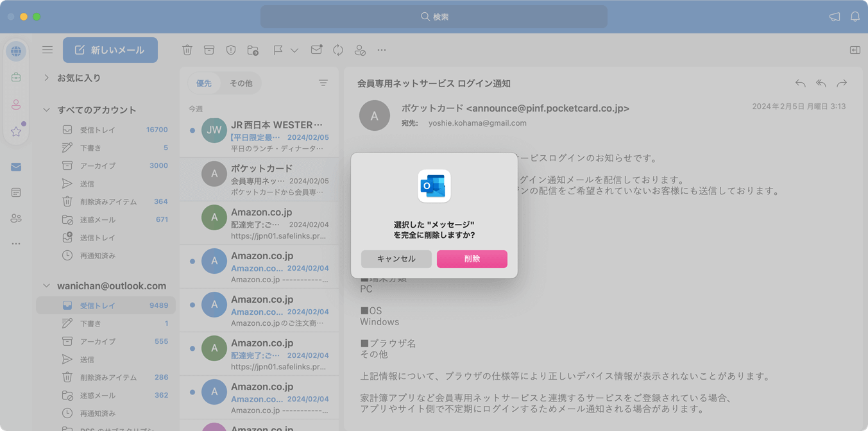The height and width of the screenshot is (431, 868).
Task: Click the 検索 search field
Action: (434, 17)
